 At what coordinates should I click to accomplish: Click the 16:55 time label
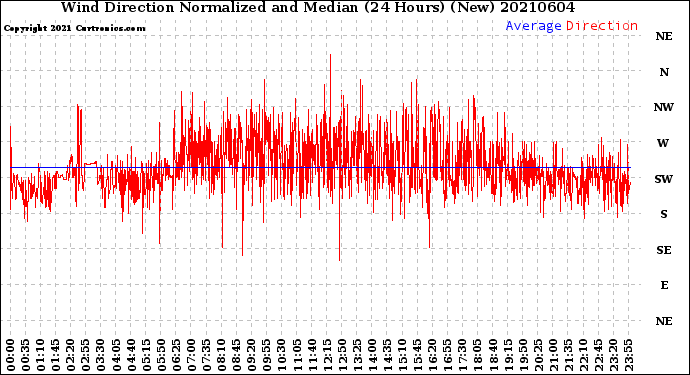click(x=448, y=355)
